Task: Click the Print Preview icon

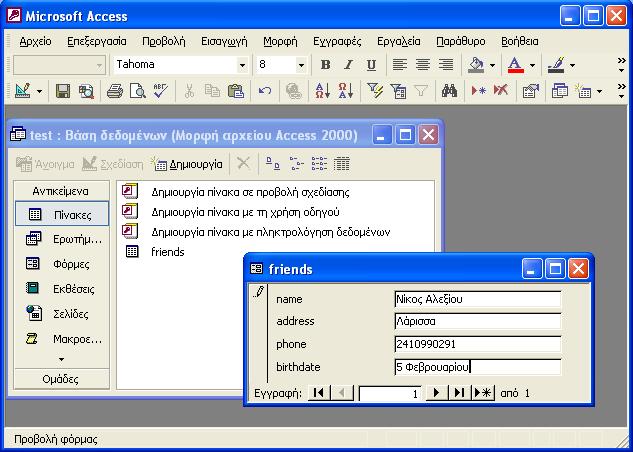Action: (x=138, y=91)
